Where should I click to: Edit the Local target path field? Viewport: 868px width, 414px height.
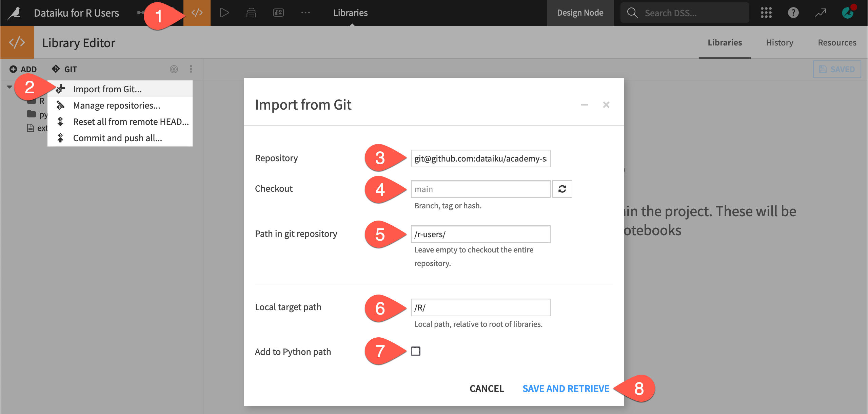tap(480, 307)
